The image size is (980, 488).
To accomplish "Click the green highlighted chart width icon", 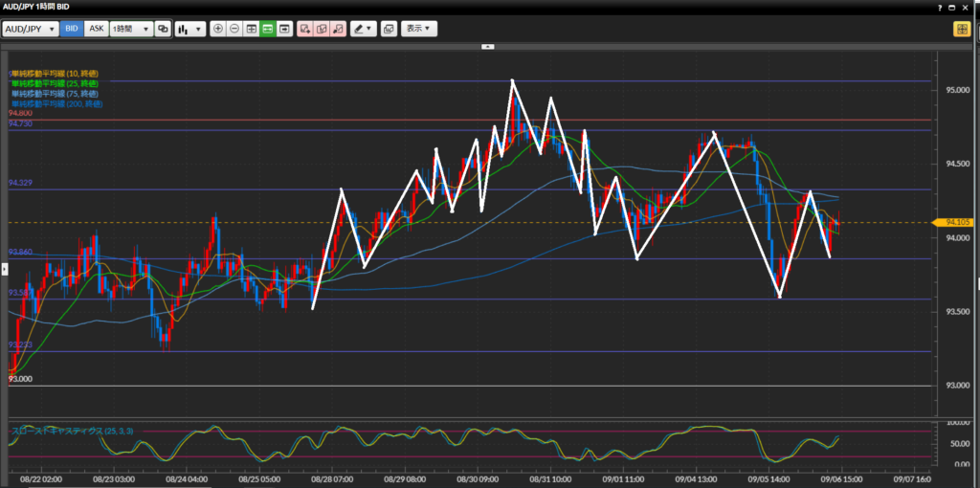I will coord(268,29).
